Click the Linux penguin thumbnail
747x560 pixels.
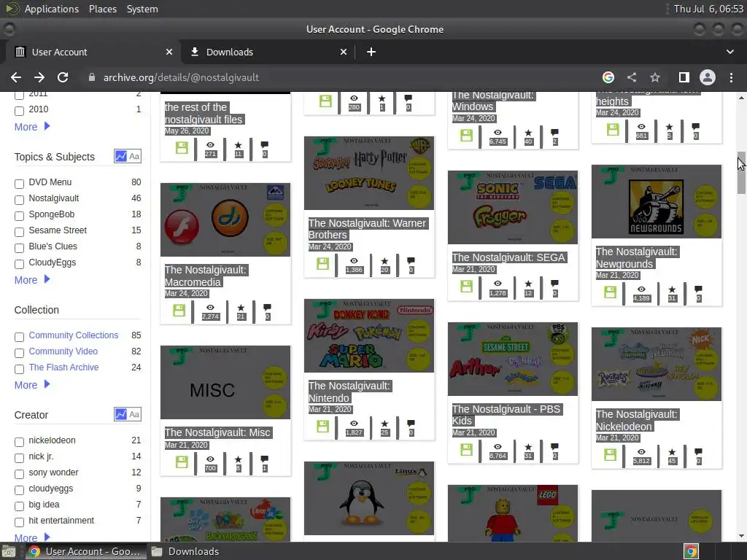[369, 498]
